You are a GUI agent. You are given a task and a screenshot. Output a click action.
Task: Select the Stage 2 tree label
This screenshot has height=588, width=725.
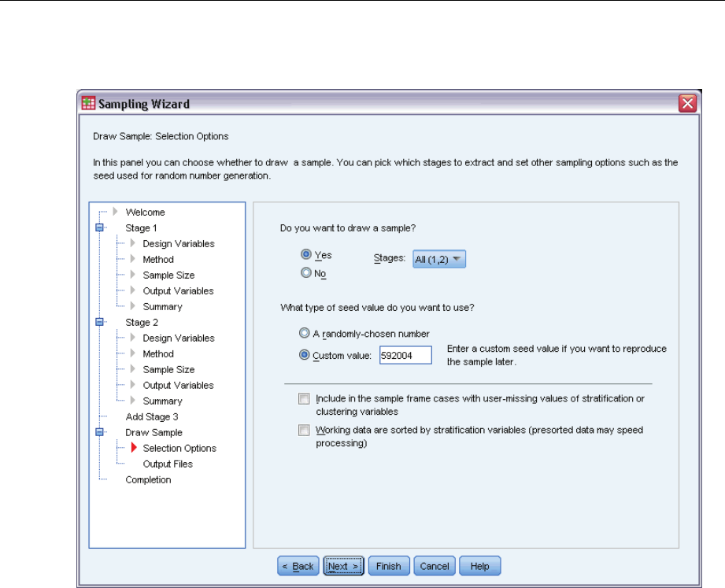point(142,322)
